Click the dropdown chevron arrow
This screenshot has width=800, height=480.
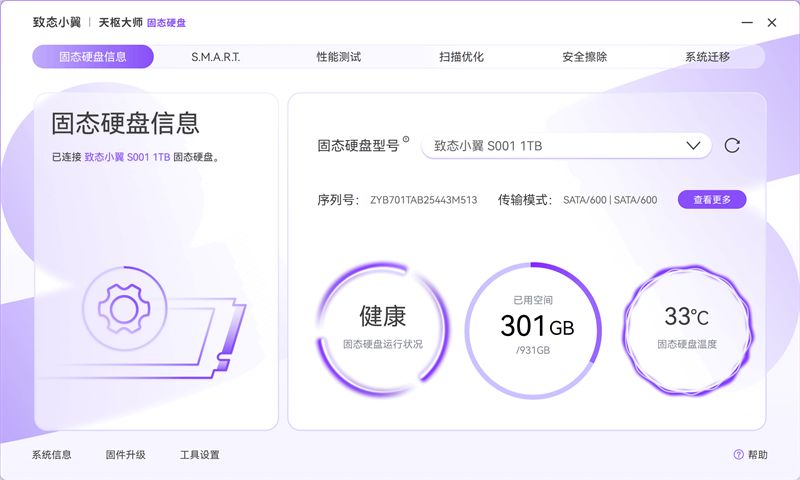tap(693, 146)
